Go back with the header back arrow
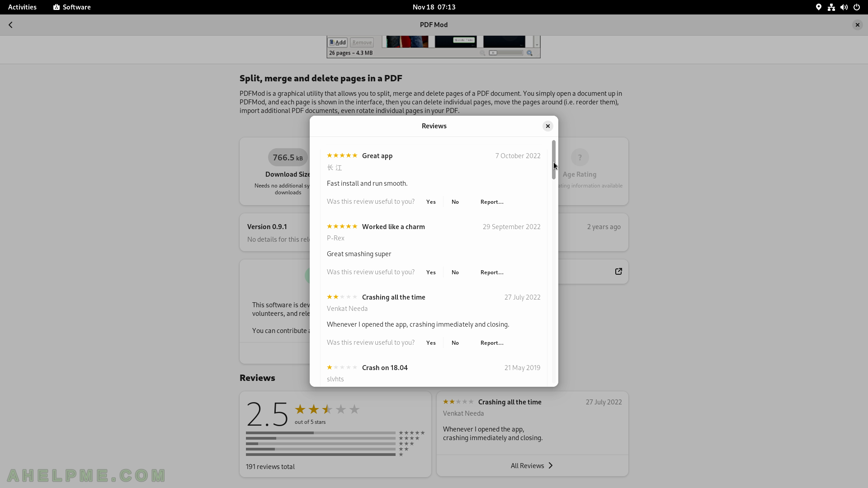Viewport: 868px width, 488px height. click(x=10, y=25)
